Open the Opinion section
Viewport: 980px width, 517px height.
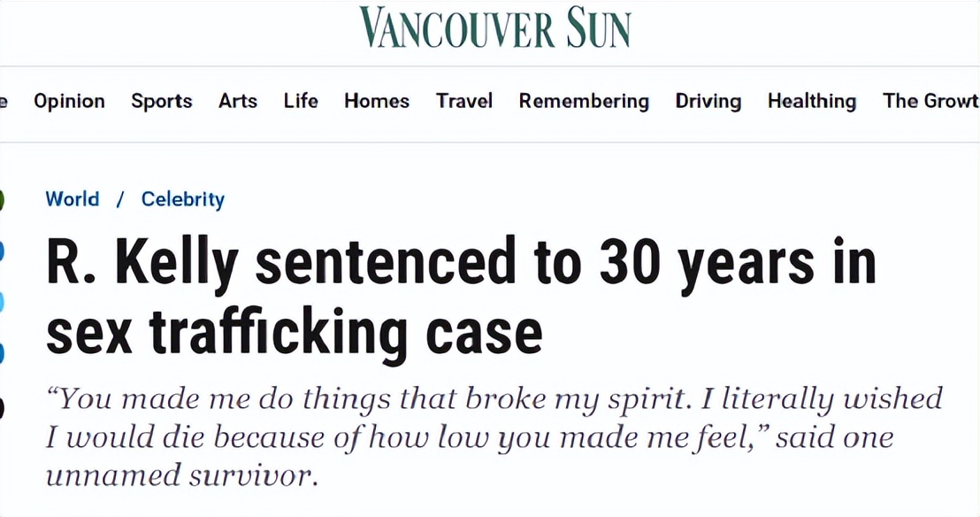(69, 102)
